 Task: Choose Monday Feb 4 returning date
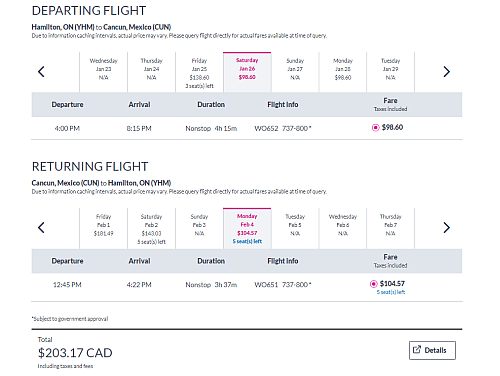247,228
